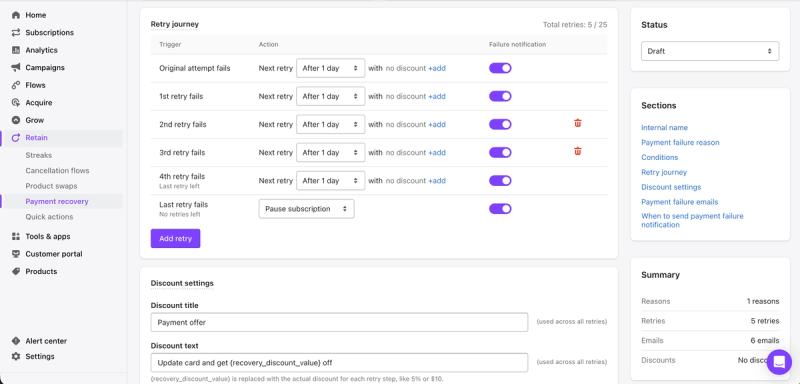Open the Pause subscription action dropdown

[306, 209]
